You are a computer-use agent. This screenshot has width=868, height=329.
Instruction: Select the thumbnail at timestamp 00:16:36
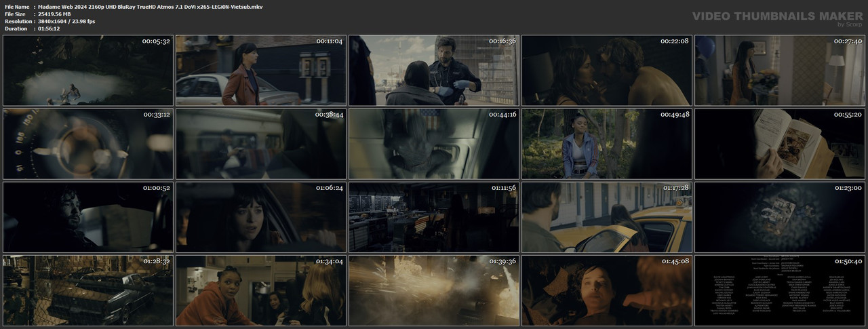click(x=434, y=71)
